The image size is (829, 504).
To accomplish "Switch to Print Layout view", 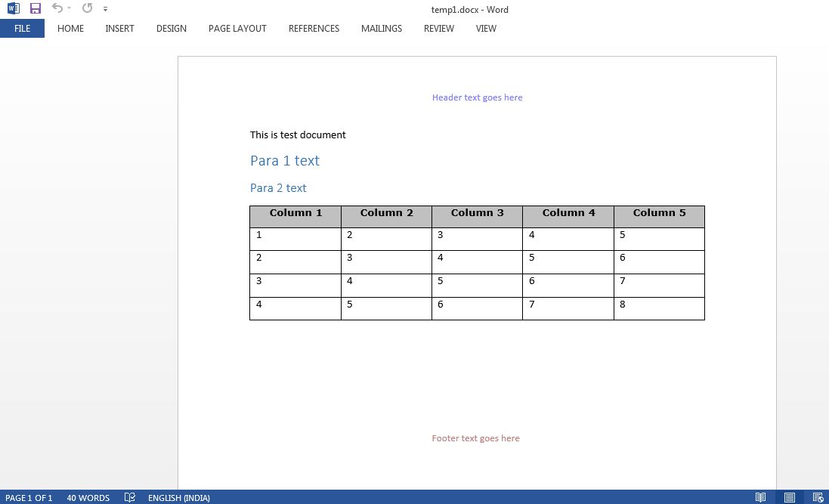I will tap(790, 497).
